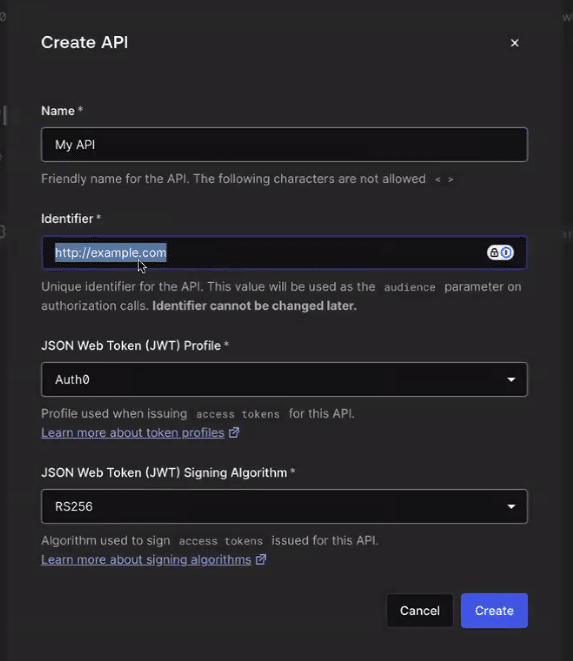Click the Create button
This screenshot has height=661, width=573.
(x=494, y=610)
